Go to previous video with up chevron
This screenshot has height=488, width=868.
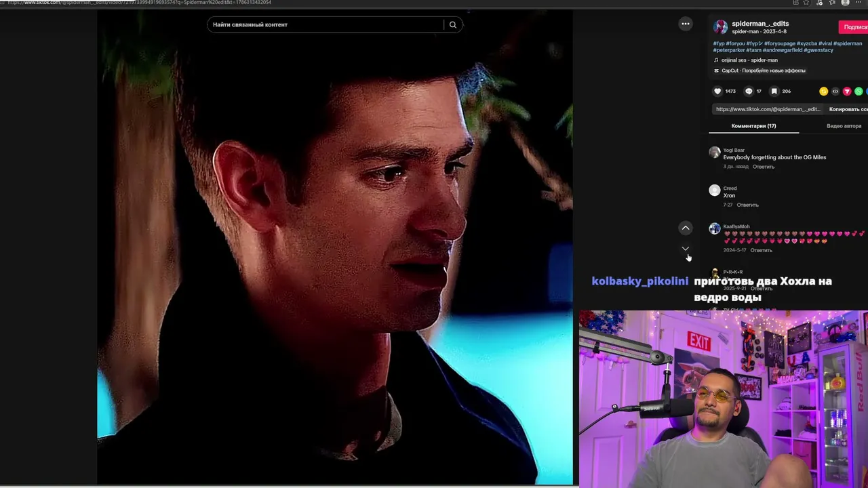pos(686,228)
